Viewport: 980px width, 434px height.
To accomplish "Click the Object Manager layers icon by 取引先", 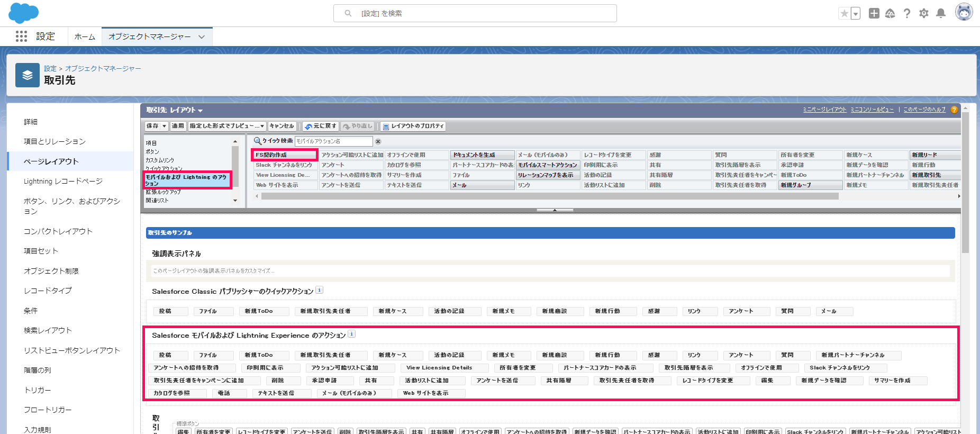I will pyautogui.click(x=28, y=75).
